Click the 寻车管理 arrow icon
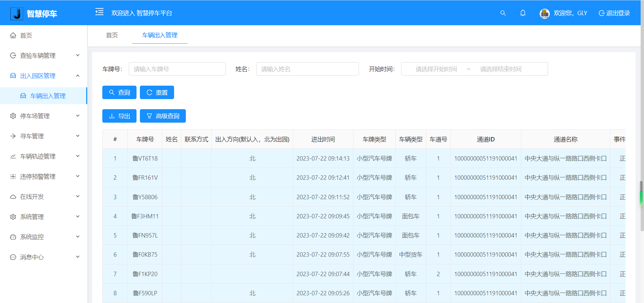Viewport: 644px width, 303px height. pos(13,136)
